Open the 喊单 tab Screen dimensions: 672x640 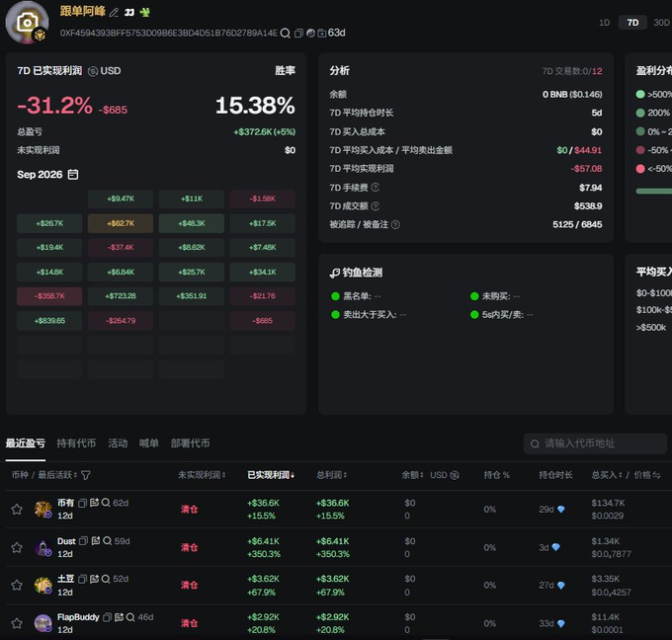tap(148, 443)
